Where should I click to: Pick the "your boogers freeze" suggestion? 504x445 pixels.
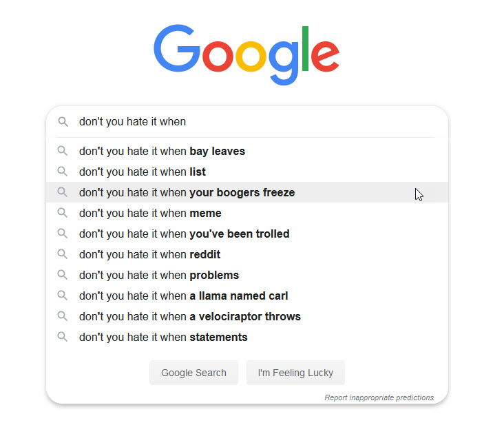[x=187, y=192]
